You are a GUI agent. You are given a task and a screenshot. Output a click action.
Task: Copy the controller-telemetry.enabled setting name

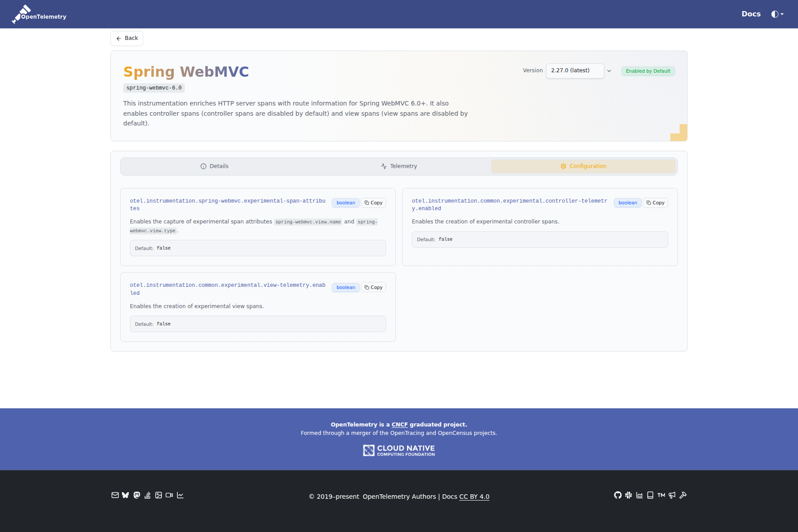(655, 203)
